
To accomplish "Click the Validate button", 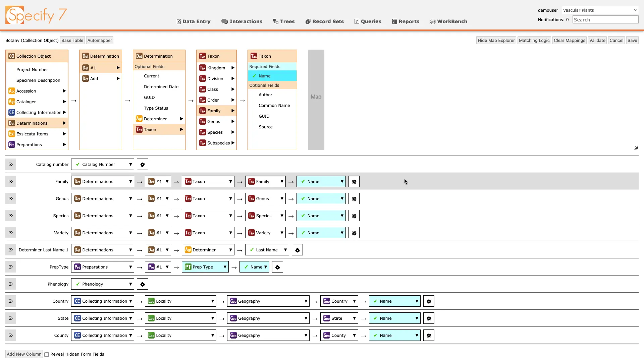I will pos(597,41).
